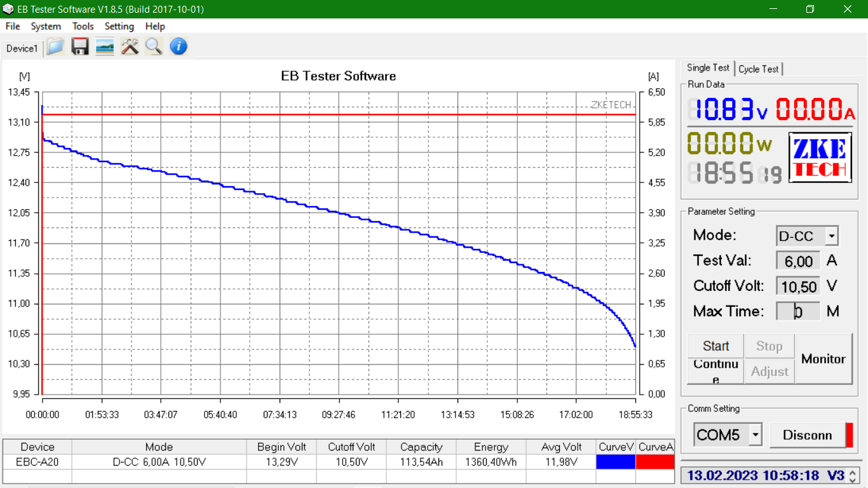Click the Start button
The height and width of the screenshot is (488, 868).
(x=715, y=346)
